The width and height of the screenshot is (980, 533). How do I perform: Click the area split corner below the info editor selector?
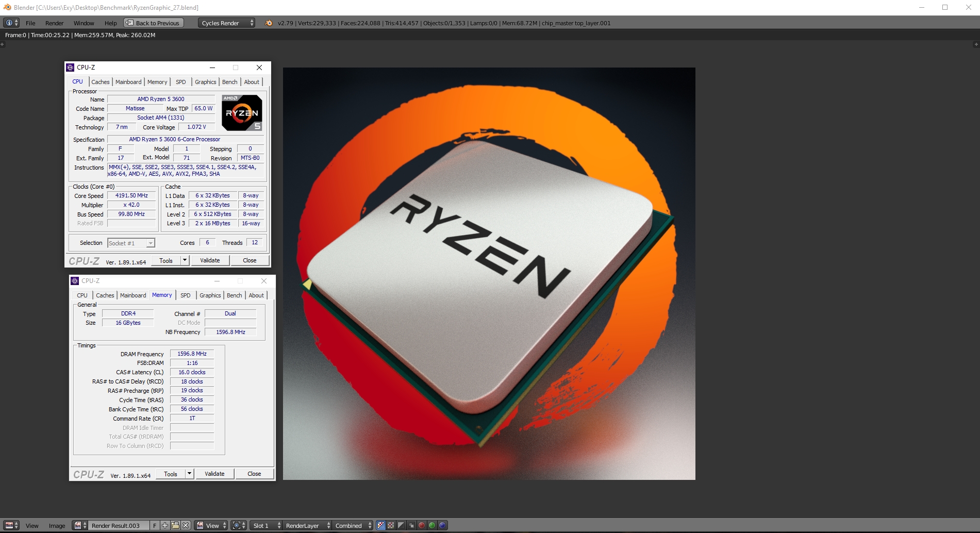pyautogui.click(x=2, y=44)
